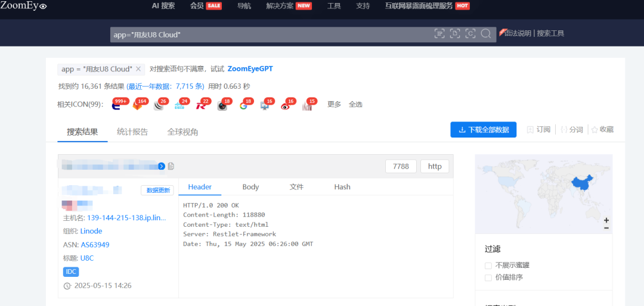The height and width of the screenshot is (306, 644).
Task: Click the C-segment search icon in search bar
Action: click(x=470, y=34)
